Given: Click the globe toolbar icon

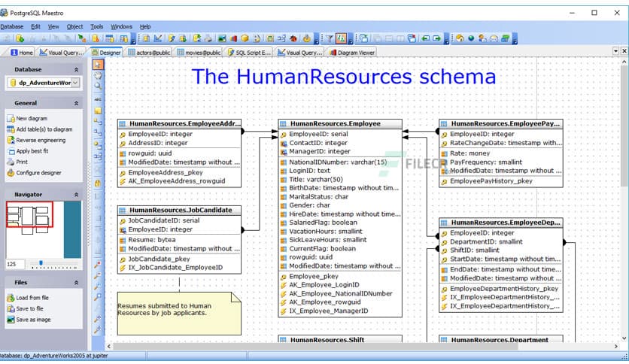Looking at the screenshot, I should pyautogui.click(x=471, y=38).
